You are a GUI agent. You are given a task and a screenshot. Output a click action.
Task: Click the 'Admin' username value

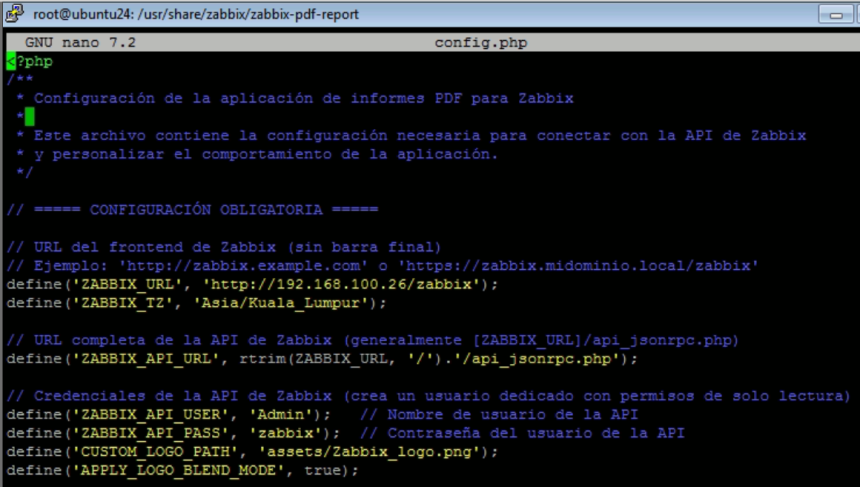280,415
